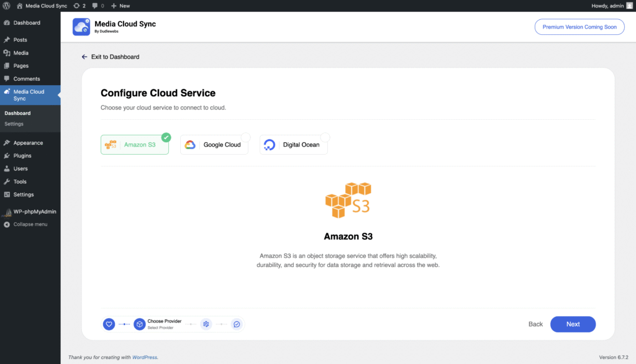Viewport: 636px width, 364px height.
Task: Choose the Digital Ocean provider option
Action: tap(294, 145)
